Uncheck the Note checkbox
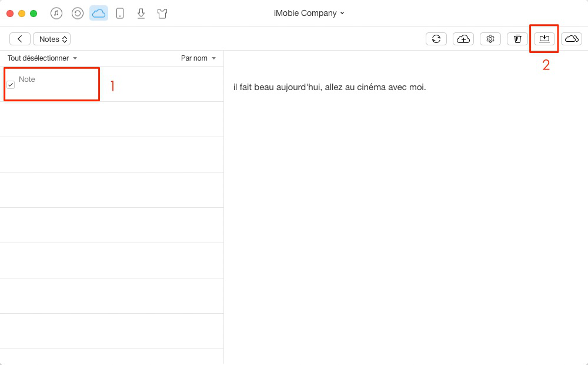 point(11,85)
